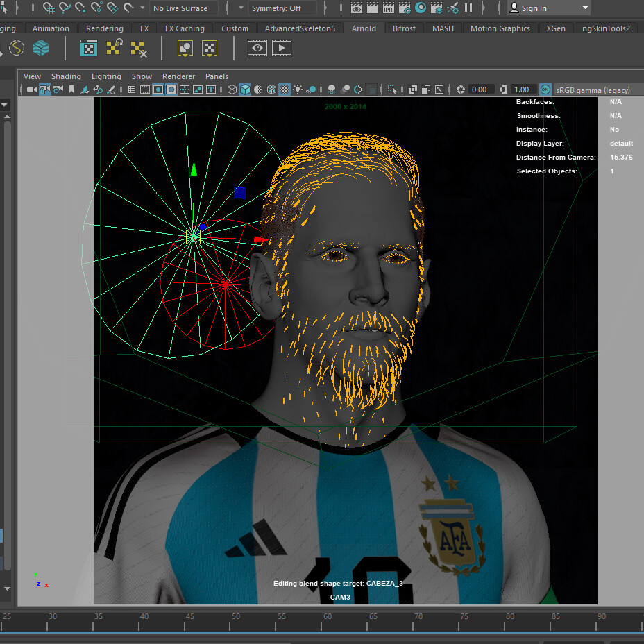
Task: Open the Hypershade sphere icon
Action: (420, 8)
